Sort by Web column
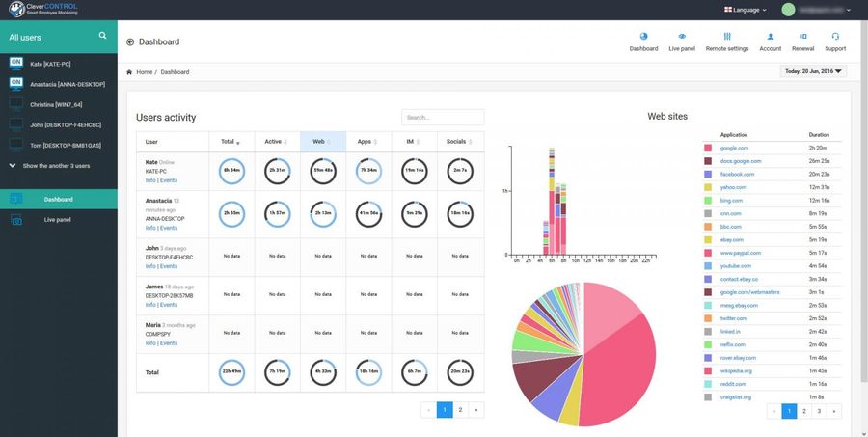This screenshot has width=868, height=437. [x=323, y=142]
